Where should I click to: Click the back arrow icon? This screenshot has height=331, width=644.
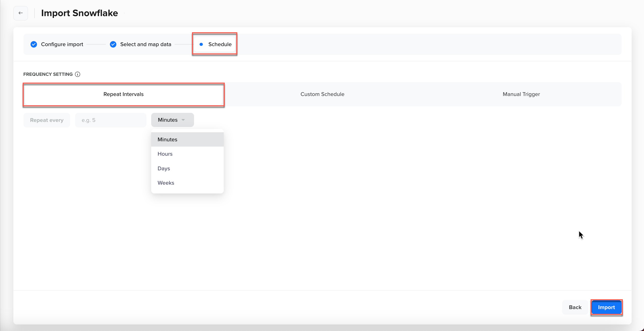(21, 13)
